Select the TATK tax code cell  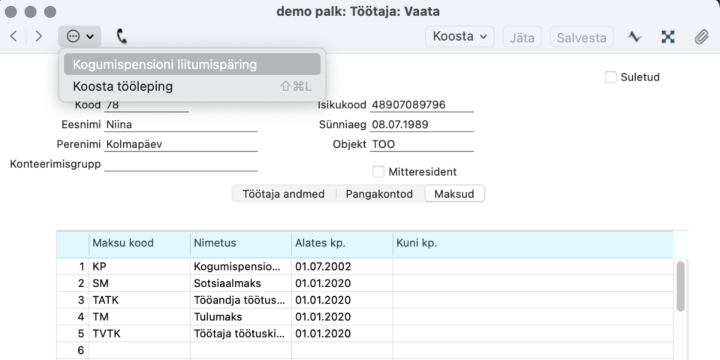[x=140, y=300]
